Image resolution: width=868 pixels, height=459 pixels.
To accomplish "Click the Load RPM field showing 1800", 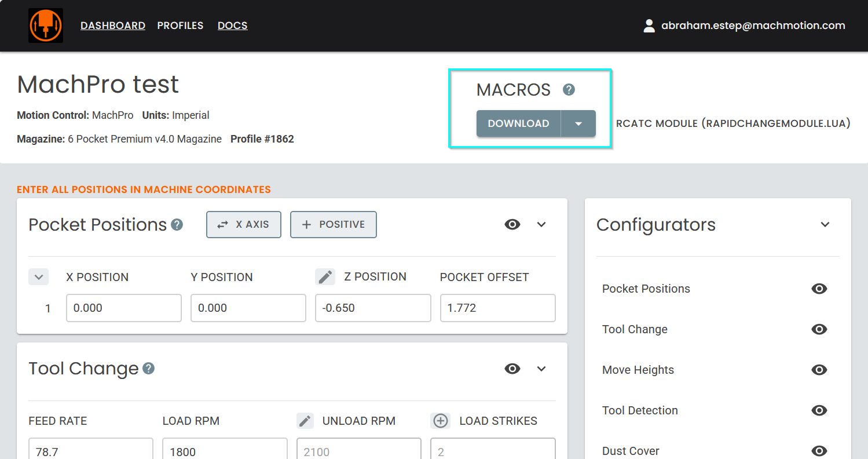I will tap(225, 449).
